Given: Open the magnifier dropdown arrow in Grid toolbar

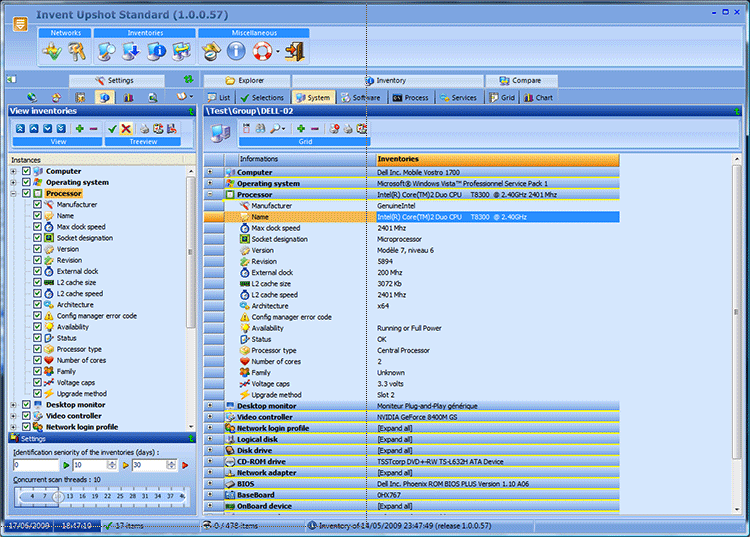Looking at the screenshot, I should point(284,129).
